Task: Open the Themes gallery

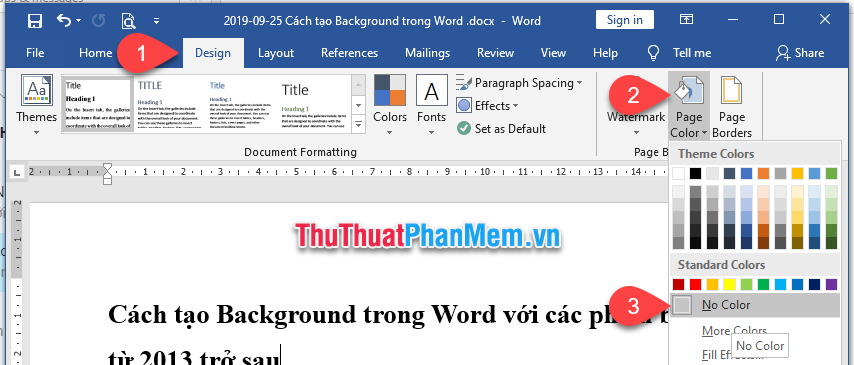Action: coord(36,105)
